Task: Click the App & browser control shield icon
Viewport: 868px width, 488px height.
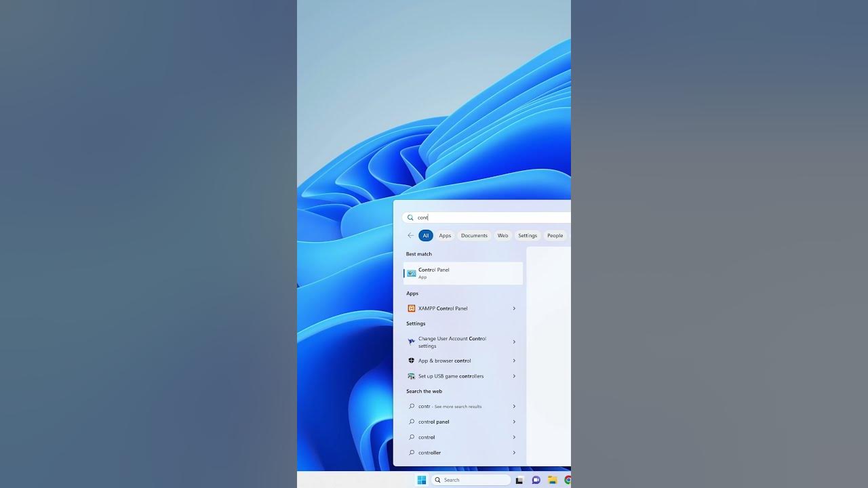Action: (x=411, y=361)
